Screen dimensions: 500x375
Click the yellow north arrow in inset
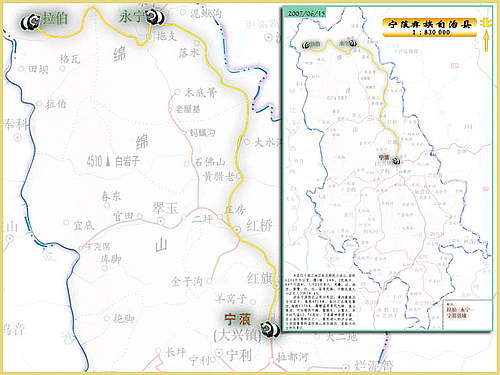click(486, 40)
